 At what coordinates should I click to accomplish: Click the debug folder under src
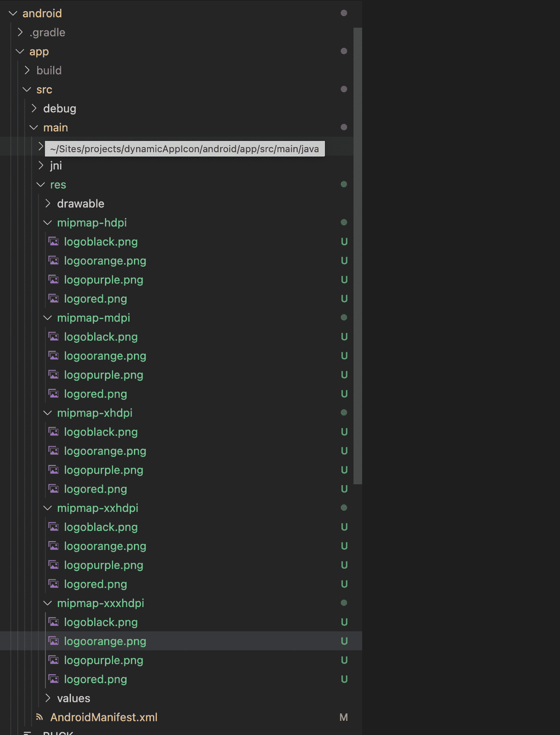tap(60, 109)
